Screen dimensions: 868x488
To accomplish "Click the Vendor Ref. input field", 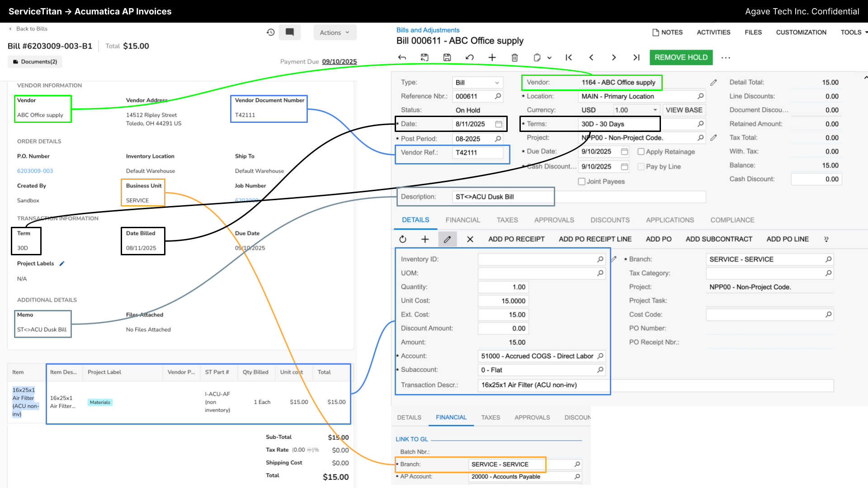I will coord(477,153).
